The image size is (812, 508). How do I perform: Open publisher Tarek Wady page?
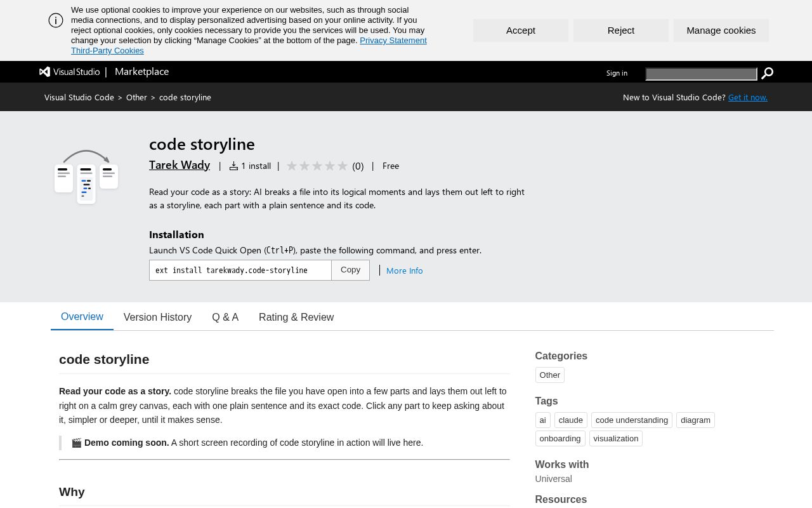(180, 165)
